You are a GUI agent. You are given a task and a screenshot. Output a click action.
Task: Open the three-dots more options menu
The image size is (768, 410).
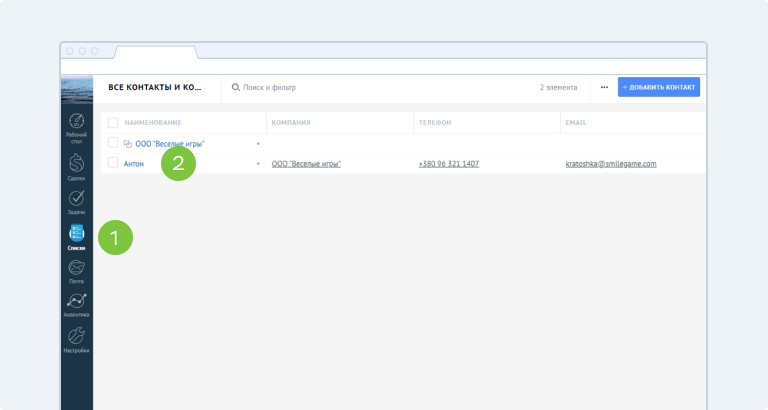coord(604,88)
